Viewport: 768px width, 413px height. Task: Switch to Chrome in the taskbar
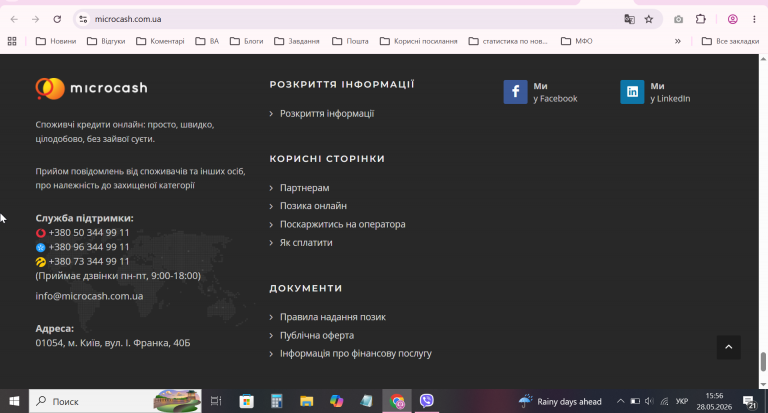coord(397,401)
